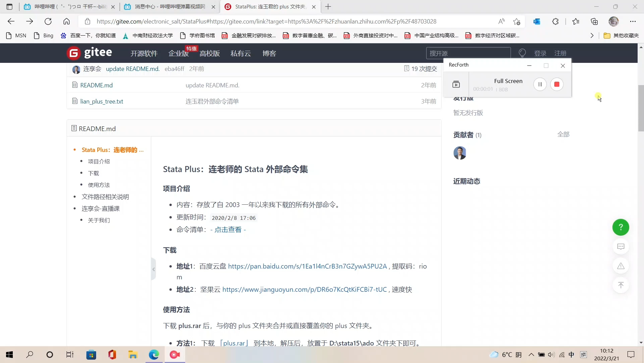Jump to 使用方法 in outline
This screenshot has height=363, width=644.
pos(99,185)
